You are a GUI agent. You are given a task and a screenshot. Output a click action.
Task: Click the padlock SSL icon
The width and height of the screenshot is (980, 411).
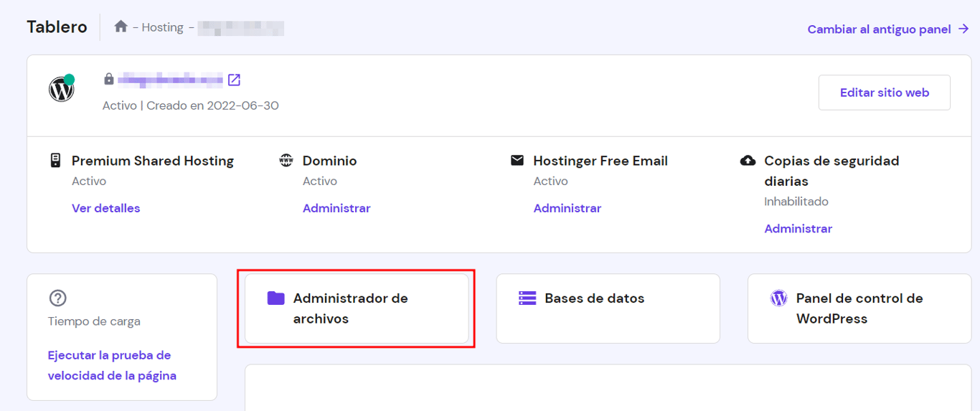click(109, 79)
